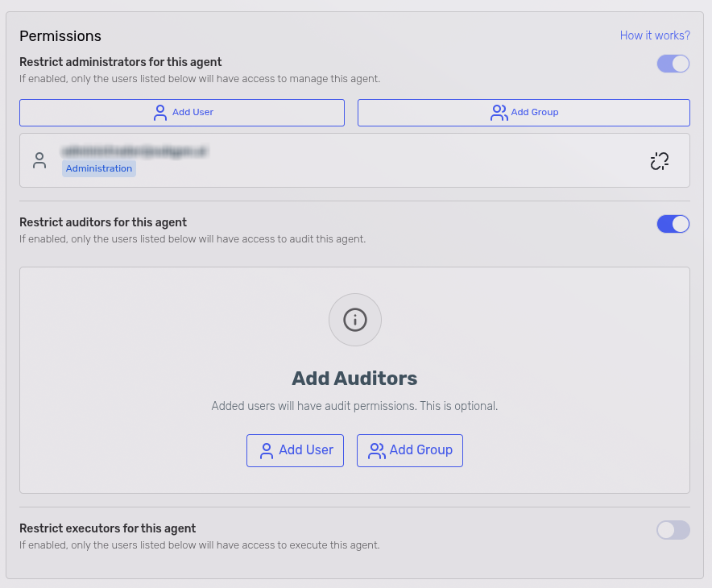Click Add Group under restrict administrators

click(x=524, y=112)
